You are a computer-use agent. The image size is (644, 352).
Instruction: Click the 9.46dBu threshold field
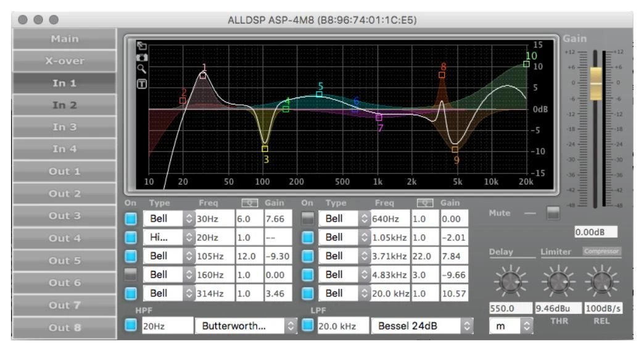pyautogui.click(x=558, y=308)
